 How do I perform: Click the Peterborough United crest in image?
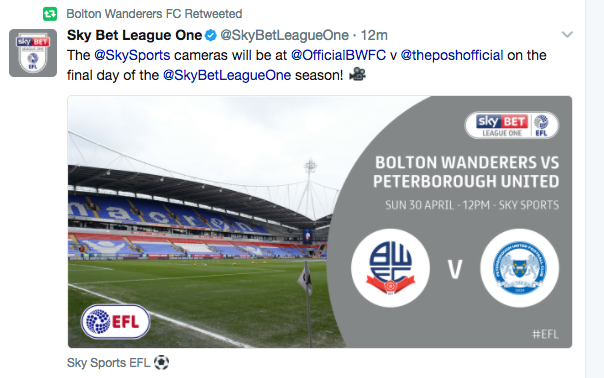click(x=520, y=268)
